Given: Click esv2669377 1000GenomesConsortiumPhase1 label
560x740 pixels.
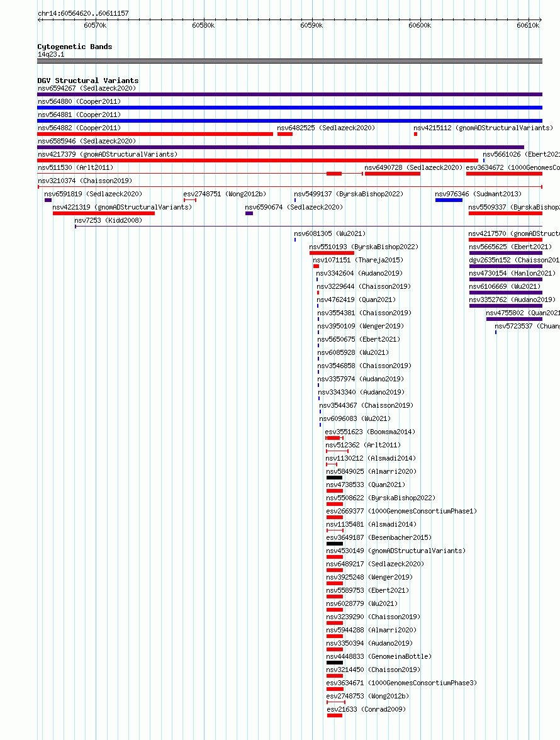Looking at the screenshot, I should [401, 511].
